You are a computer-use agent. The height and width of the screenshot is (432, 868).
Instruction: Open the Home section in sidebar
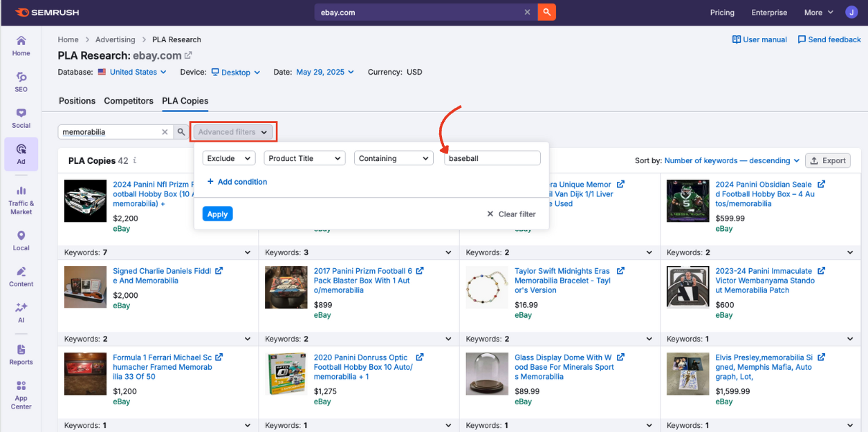pyautogui.click(x=21, y=46)
